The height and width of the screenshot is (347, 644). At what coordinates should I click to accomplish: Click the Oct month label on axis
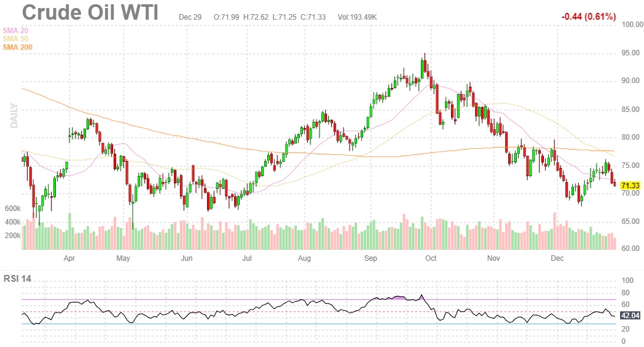431,258
